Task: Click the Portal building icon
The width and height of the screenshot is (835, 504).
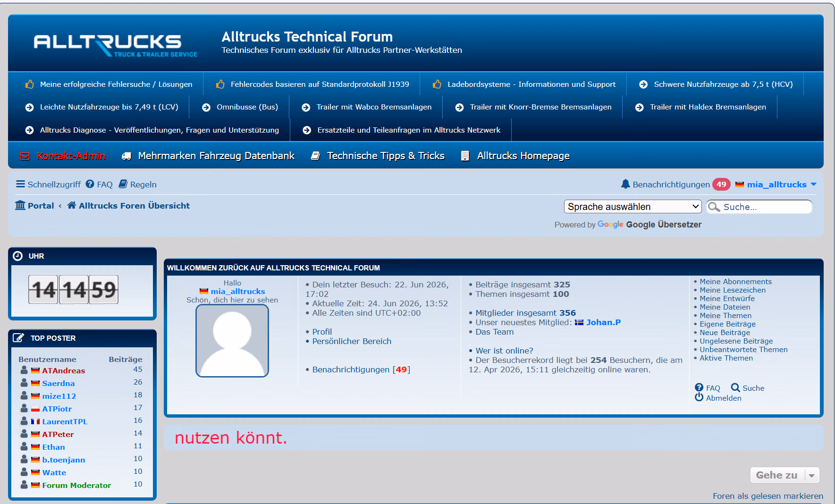Action: click(20, 205)
